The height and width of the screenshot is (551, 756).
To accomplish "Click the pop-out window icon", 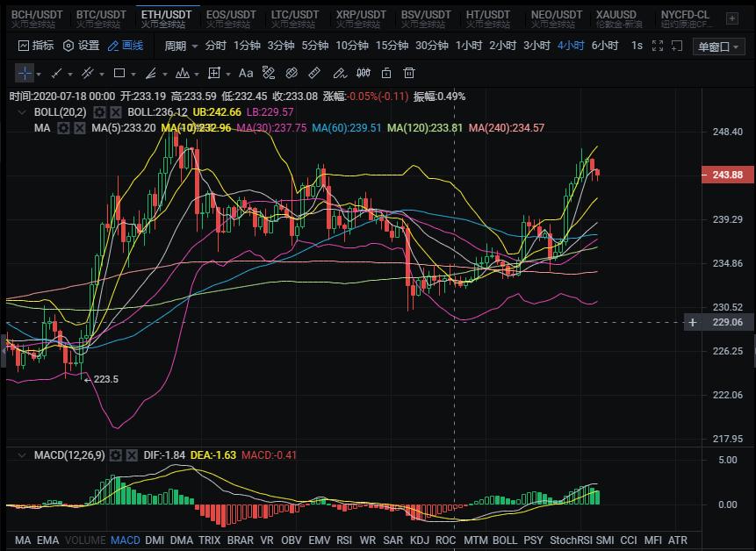I will pos(677,46).
